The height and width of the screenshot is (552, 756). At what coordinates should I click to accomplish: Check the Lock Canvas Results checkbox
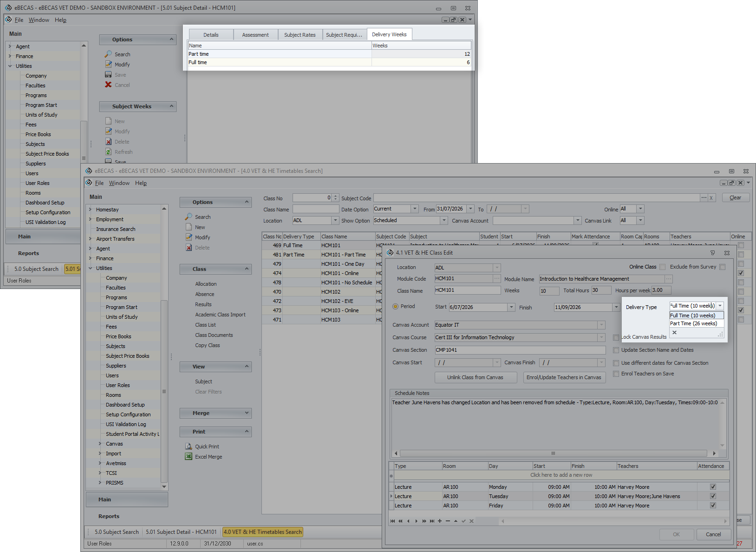tap(616, 337)
